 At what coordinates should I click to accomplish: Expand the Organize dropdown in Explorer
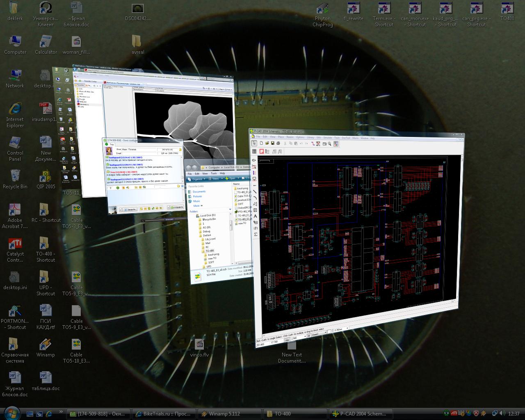coord(197,179)
